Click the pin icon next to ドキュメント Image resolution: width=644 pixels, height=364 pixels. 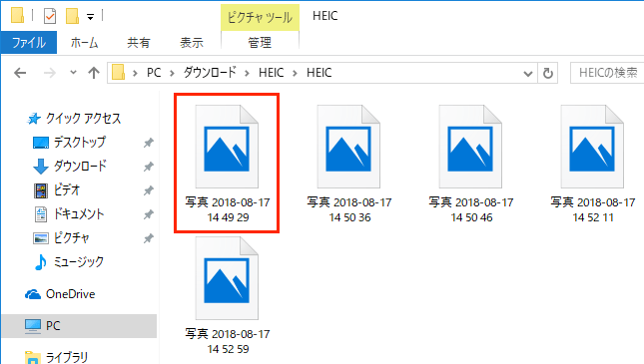[x=148, y=214]
